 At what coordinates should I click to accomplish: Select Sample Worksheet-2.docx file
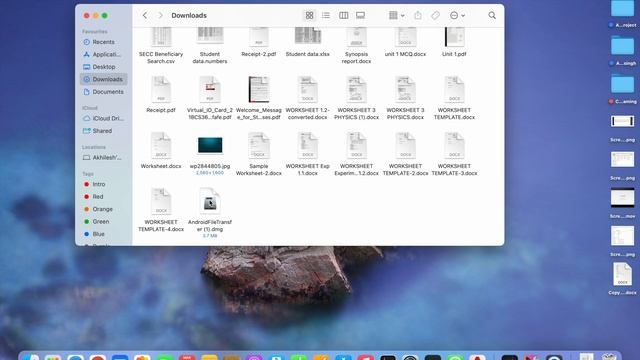[x=259, y=154]
